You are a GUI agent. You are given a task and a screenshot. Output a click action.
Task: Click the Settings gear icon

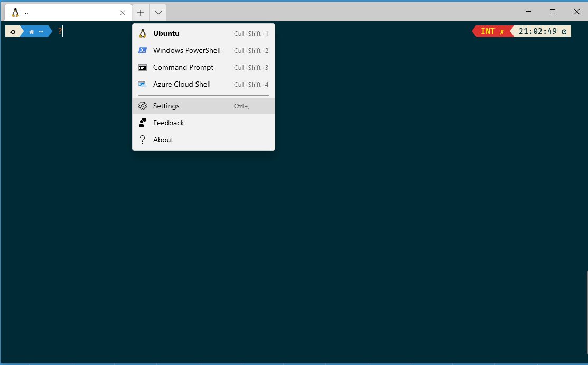click(143, 106)
